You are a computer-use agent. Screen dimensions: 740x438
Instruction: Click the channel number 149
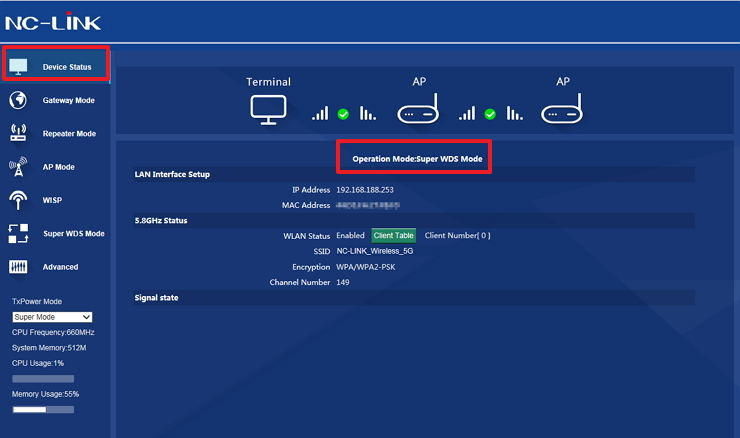[x=343, y=282]
